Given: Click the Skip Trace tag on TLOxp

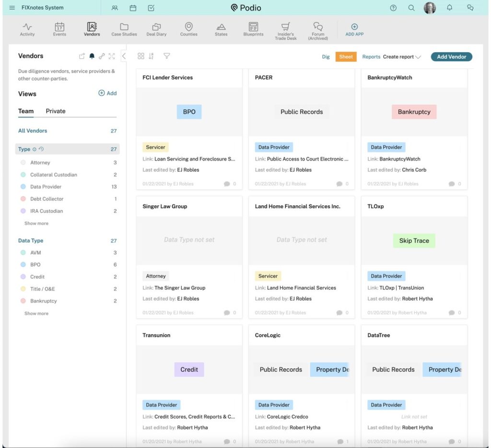Looking at the screenshot, I should tap(414, 241).
